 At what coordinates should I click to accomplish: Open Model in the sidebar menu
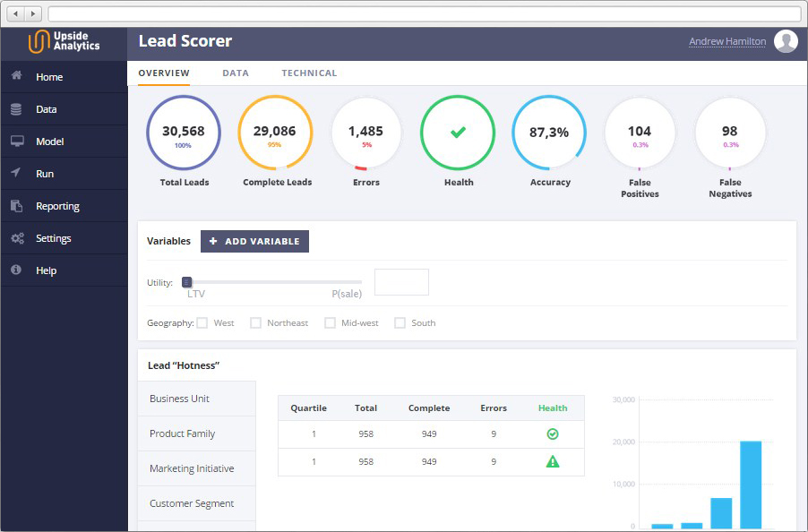tap(64, 142)
